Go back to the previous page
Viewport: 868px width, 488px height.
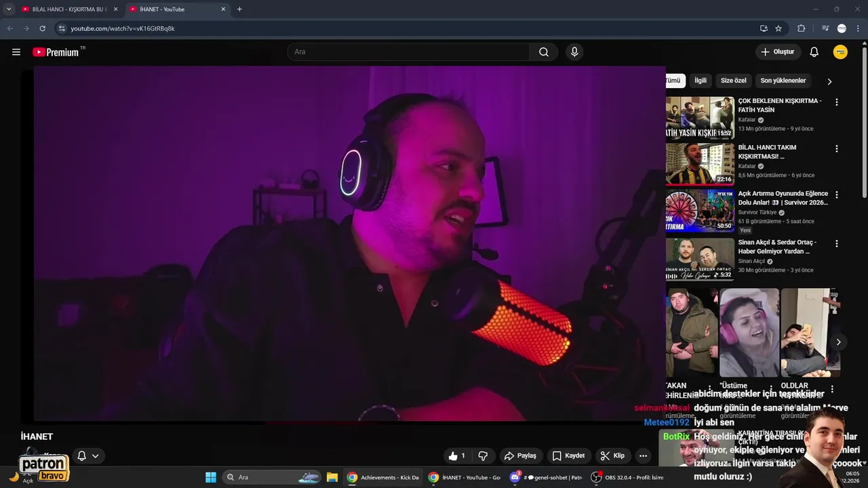9,28
